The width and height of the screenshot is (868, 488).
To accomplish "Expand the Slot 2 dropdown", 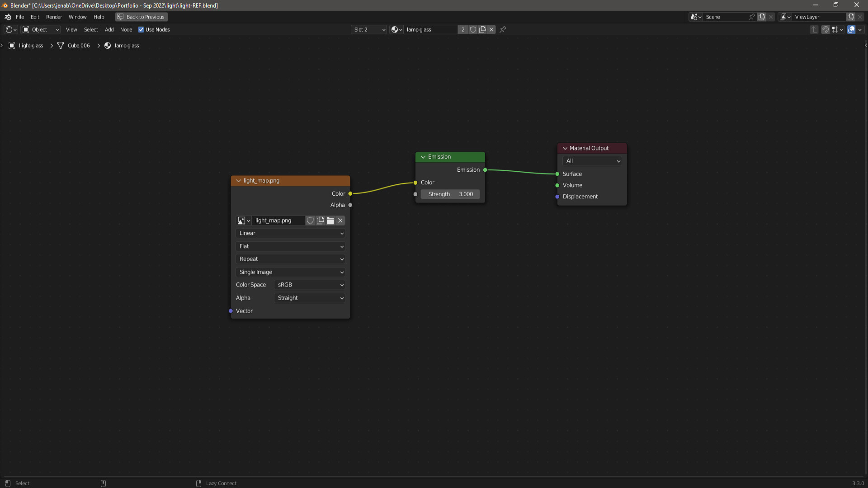I will [x=369, y=30].
